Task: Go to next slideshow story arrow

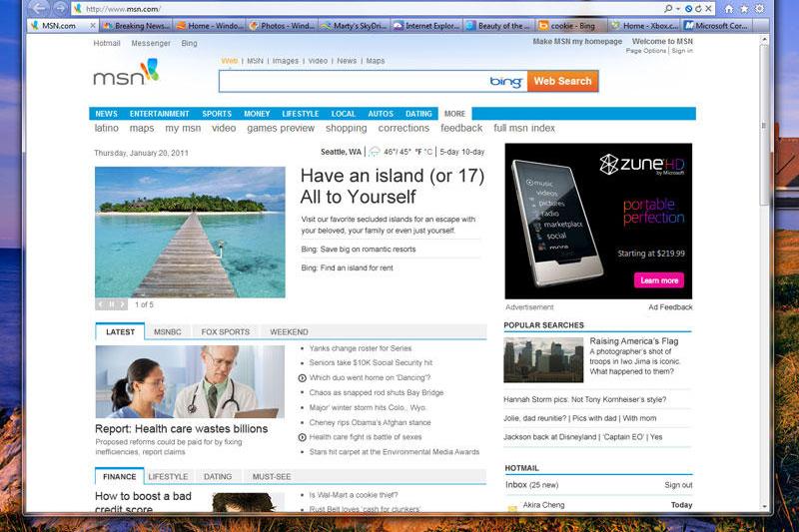Action: [x=124, y=304]
